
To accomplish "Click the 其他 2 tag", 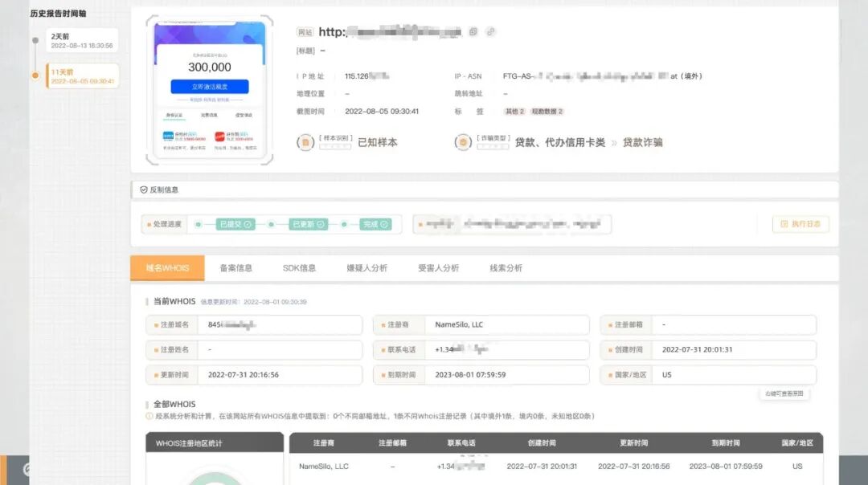I will pyautogui.click(x=514, y=111).
